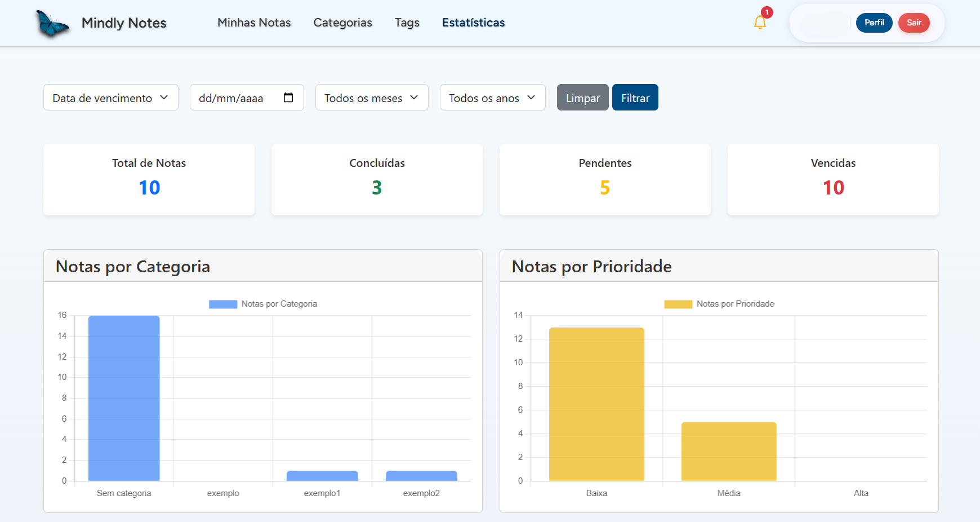Screen dimensions: 980x522
Task: Click the exemplo2 bar in category chart
Action: tap(421, 476)
